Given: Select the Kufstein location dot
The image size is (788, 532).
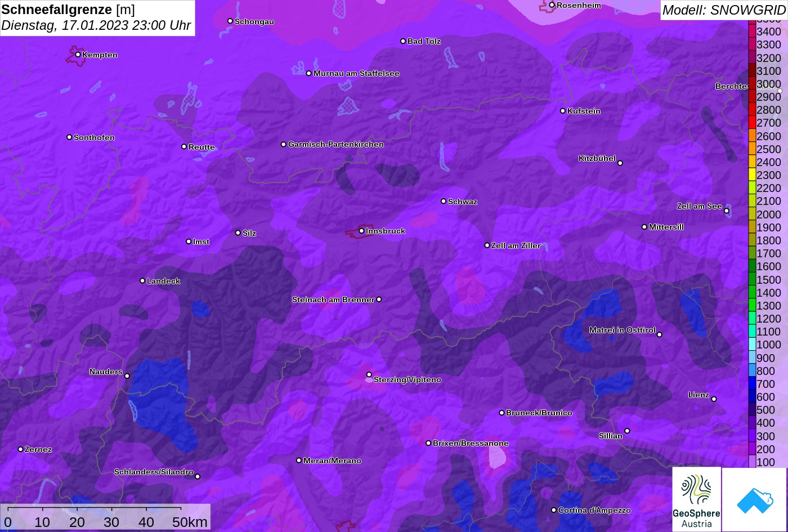Looking at the screenshot, I should click(563, 111).
